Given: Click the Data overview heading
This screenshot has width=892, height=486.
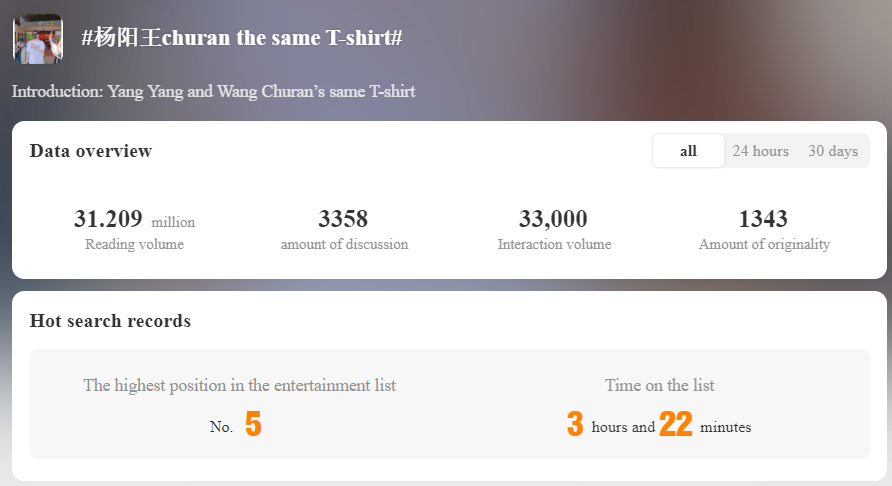Looking at the screenshot, I should coord(91,151).
